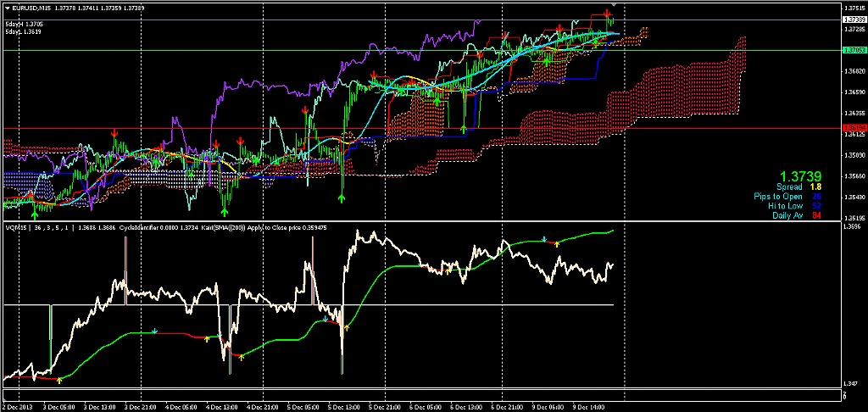Click yellow up arrow at left start of indicator

60,380
